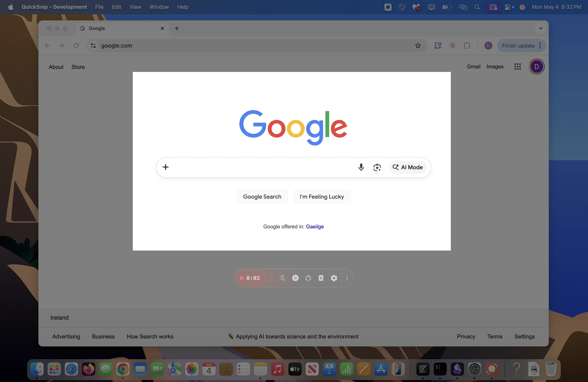Click the orange asterisk extension icon
Viewport: 588px width, 382px height.
tap(452, 46)
